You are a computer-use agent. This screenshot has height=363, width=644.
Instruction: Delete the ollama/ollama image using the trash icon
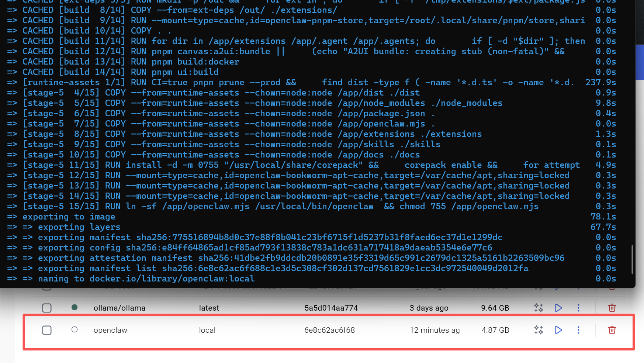click(x=612, y=308)
